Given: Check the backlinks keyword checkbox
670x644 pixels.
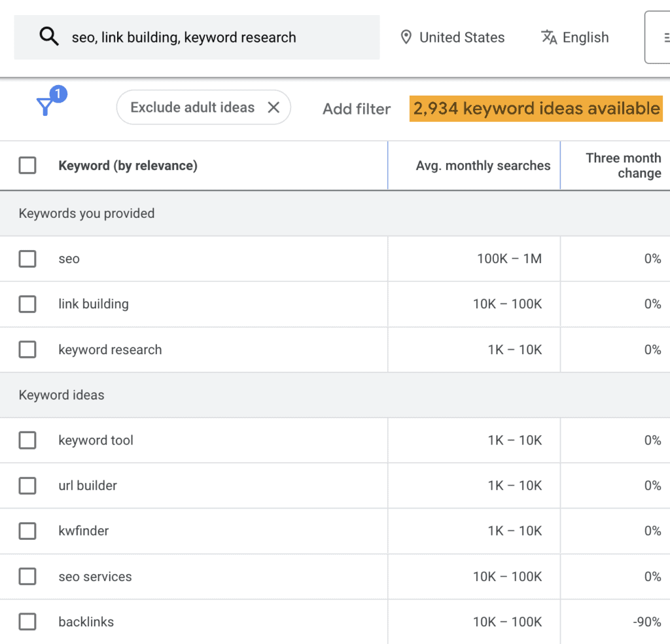Looking at the screenshot, I should pos(27,622).
